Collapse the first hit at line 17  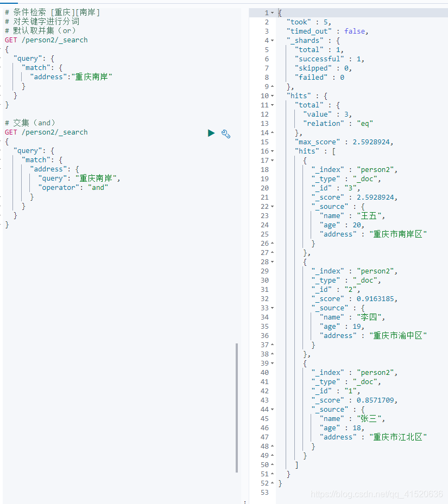pyautogui.click(x=272, y=161)
